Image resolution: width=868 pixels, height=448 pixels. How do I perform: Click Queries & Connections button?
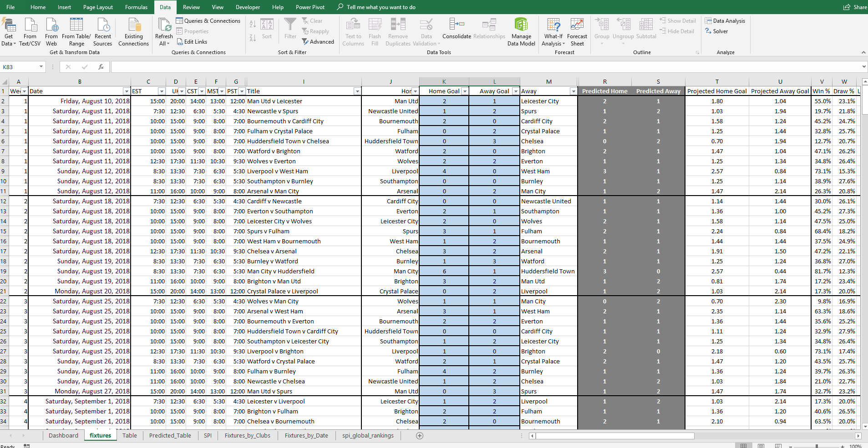coord(208,21)
